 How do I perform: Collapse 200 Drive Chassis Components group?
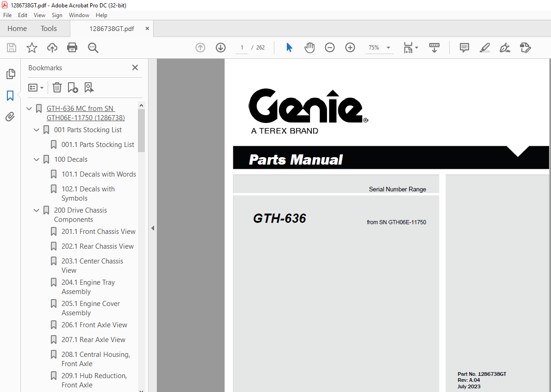(37, 210)
